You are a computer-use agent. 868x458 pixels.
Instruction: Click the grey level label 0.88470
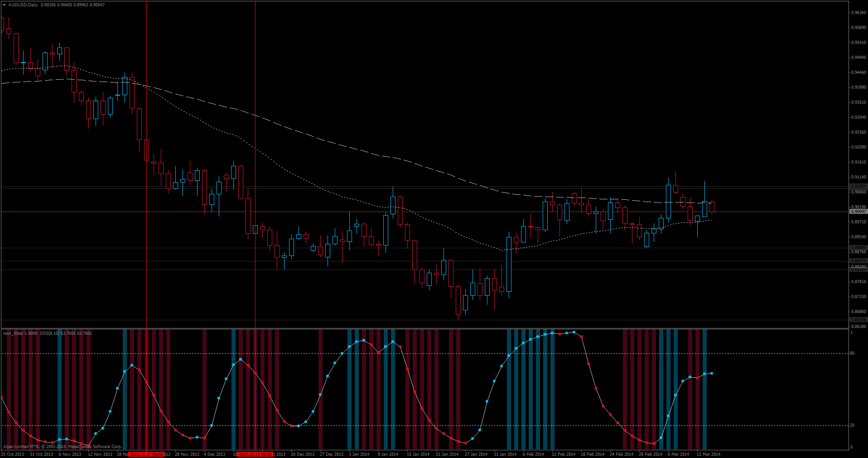pyautogui.click(x=858, y=261)
